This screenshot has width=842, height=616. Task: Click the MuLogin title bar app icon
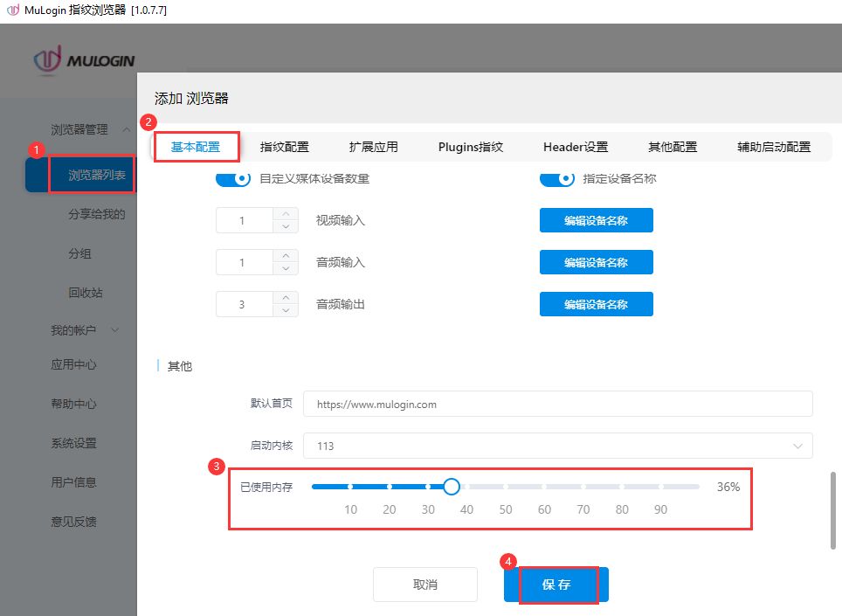coord(13,10)
